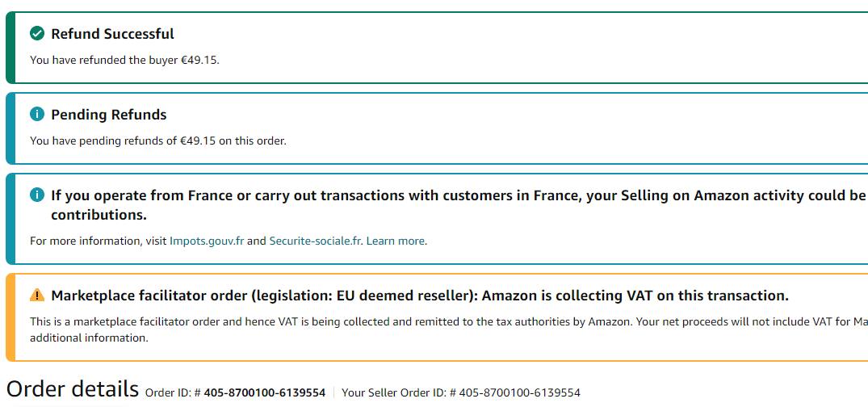Click the Order details heading
Screen dimensions: 868x407
[73, 388]
